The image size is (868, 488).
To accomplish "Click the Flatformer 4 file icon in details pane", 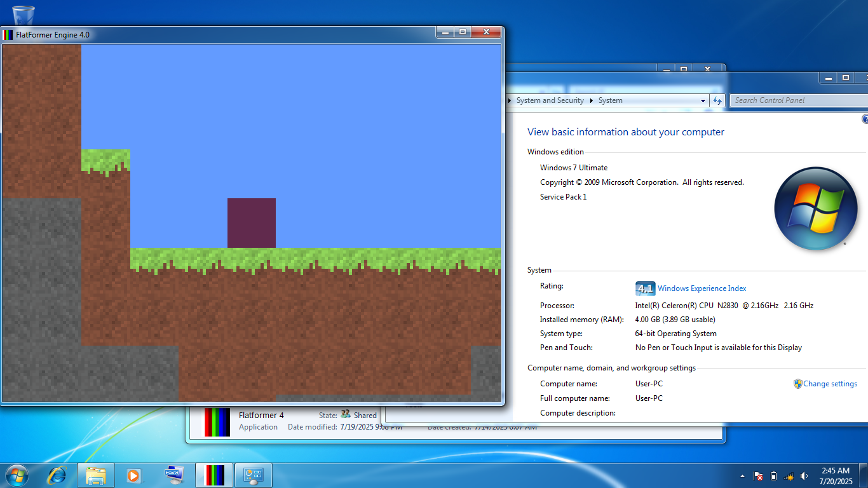I will tap(216, 422).
